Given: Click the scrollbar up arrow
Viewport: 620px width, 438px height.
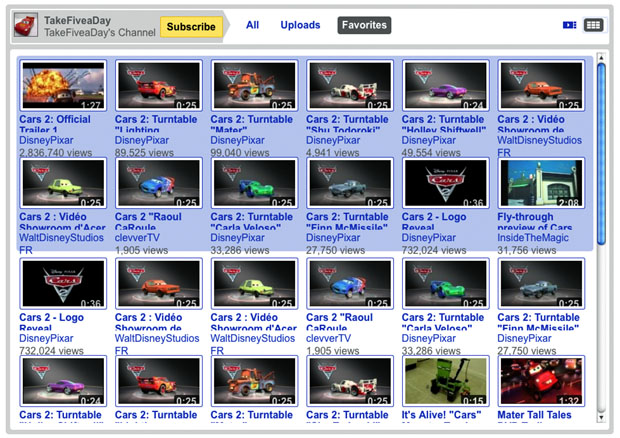Looking at the screenshot, I should pos(601,58).
